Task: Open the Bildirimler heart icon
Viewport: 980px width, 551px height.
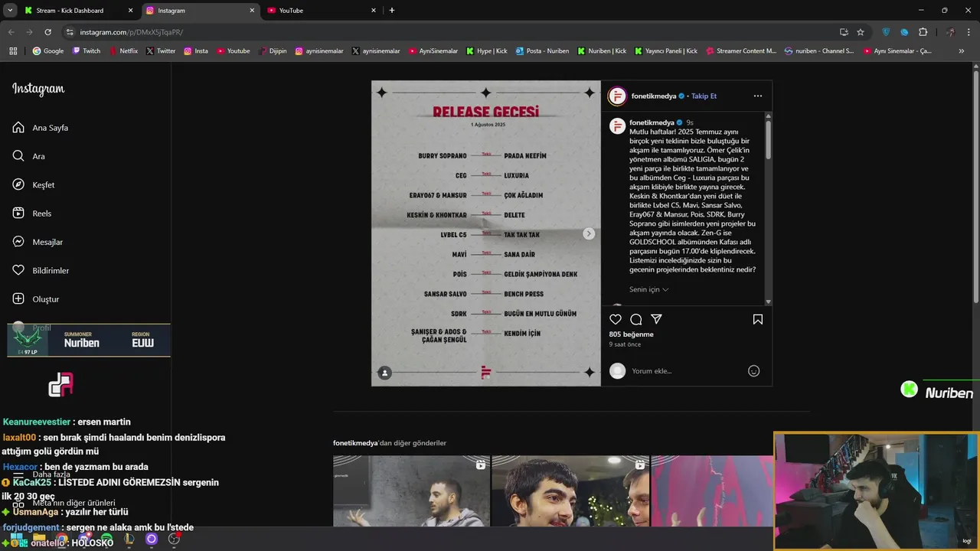Action: point(18,270)
